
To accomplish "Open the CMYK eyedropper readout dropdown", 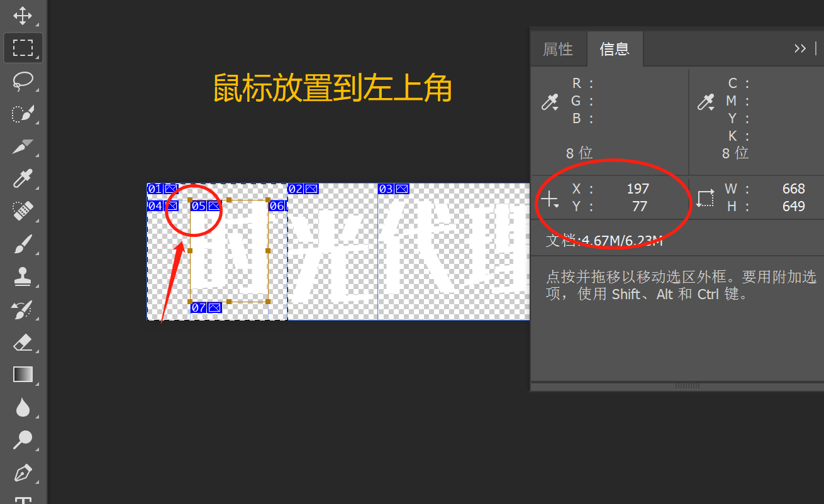I will point(706,102).
